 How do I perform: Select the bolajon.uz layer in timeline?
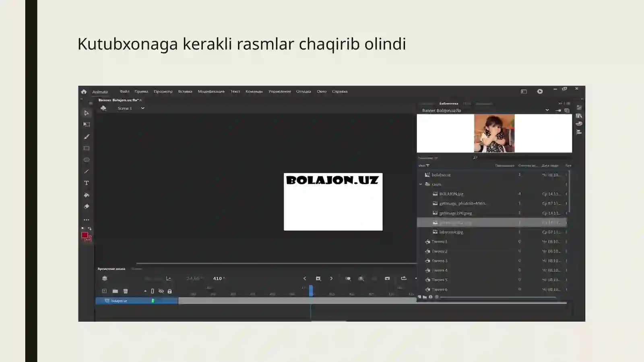[x=136, y=301]
